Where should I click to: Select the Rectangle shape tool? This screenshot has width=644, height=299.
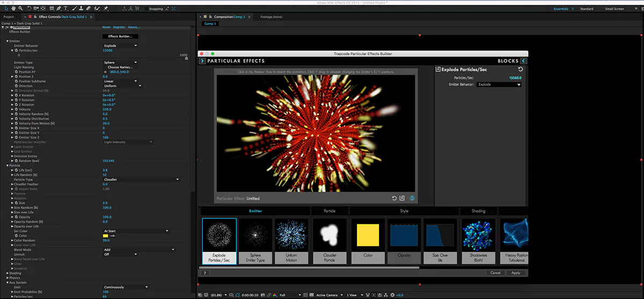52,9
